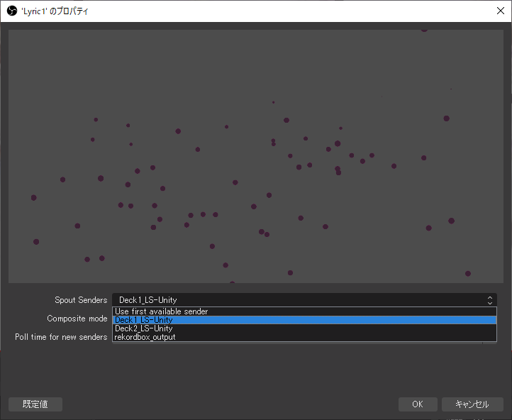Image resolution: width=512 pixels, height=420 pixels.
Task: Reset settings with the 既定値 button
Action: coord(35,404)
